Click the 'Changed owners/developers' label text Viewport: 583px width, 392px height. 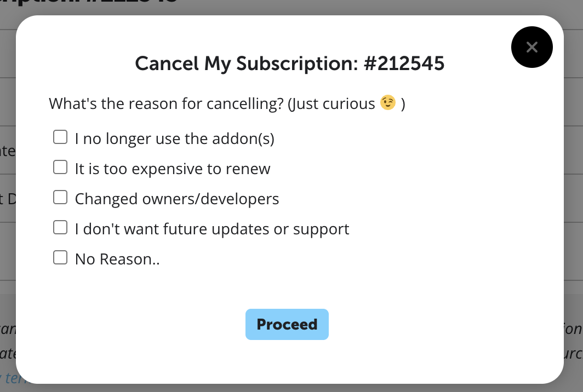[x=177, y=199]
